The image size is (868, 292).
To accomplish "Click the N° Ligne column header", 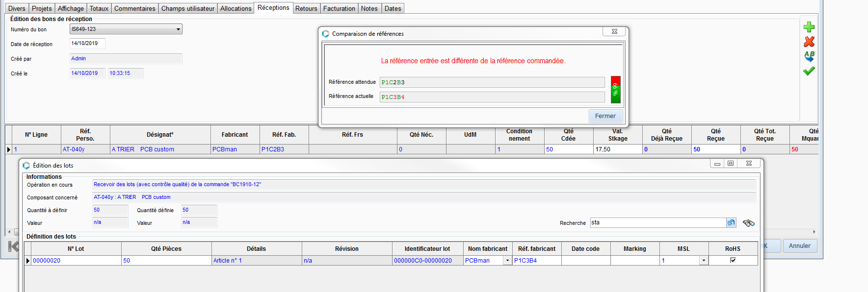I will (37, 135).
